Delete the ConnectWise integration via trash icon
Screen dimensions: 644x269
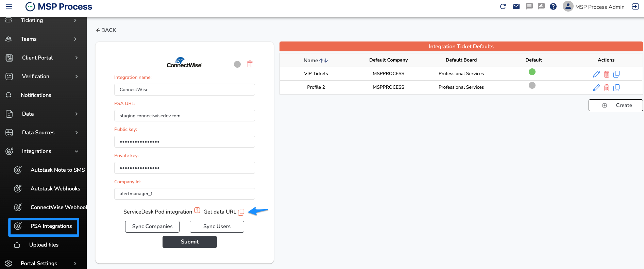pyautogui.click(x=250, y=64)
